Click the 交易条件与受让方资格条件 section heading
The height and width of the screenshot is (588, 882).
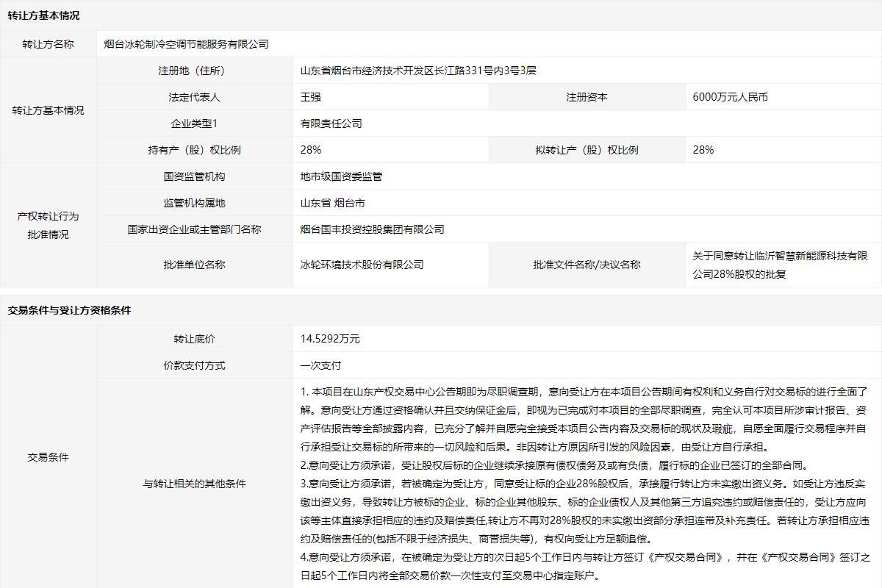[x=69, y=310]
